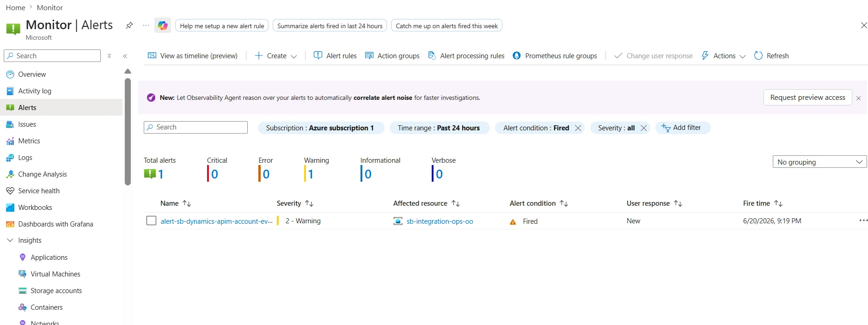The width and height of the screenshot is (868, 325).
Task: Close the Monitor Alerts blade
Action: pos(864,25)
